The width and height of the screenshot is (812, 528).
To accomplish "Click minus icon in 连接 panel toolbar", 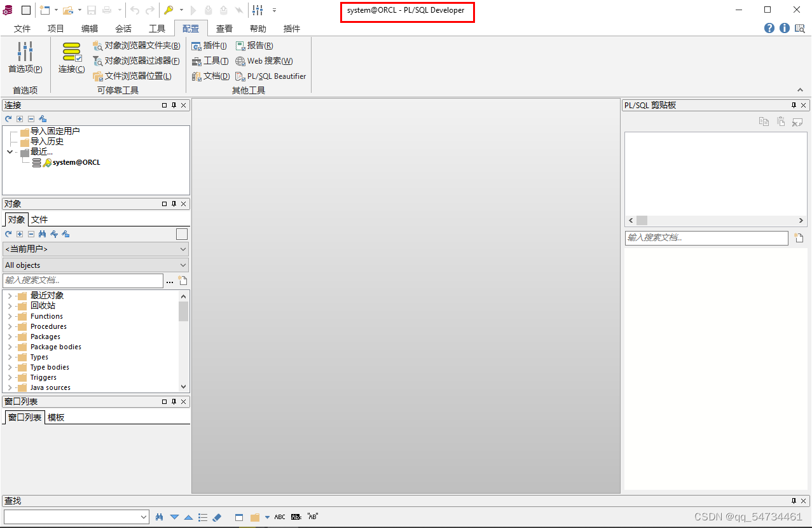I will click(31, 119).
